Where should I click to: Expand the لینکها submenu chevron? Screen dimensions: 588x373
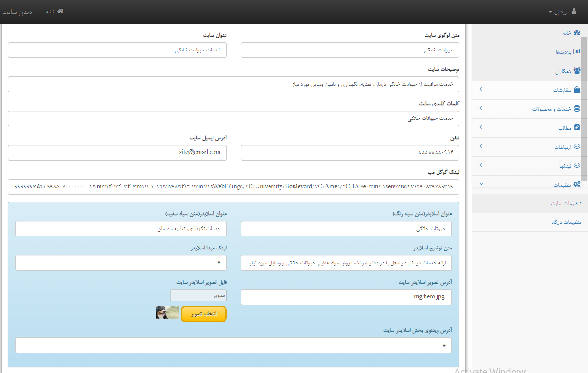pyautogui.click(x=480, y=165)
